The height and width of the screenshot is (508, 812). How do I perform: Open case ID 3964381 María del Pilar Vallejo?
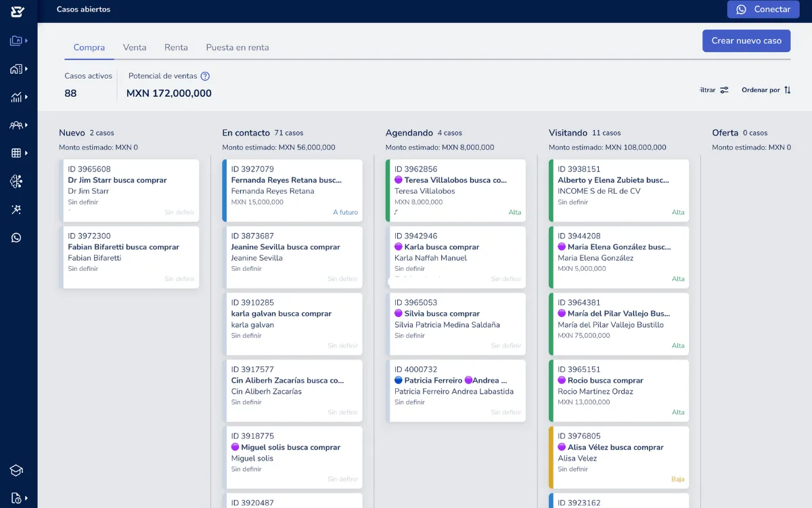point(620,324)
